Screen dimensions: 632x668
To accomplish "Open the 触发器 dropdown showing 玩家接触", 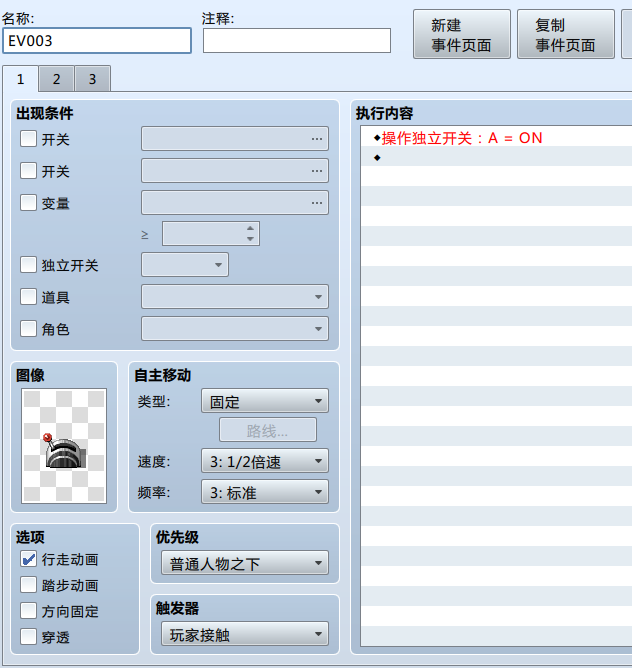I will (245, 634).
